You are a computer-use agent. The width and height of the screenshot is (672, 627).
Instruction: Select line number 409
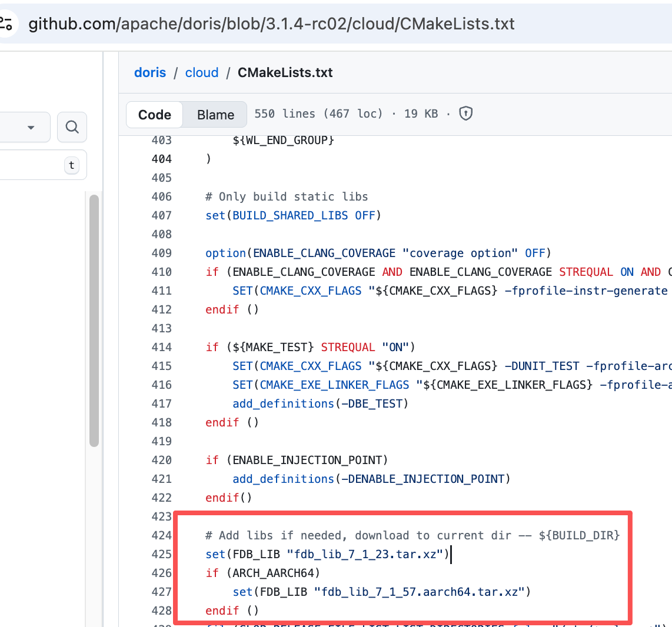(161, 253)
